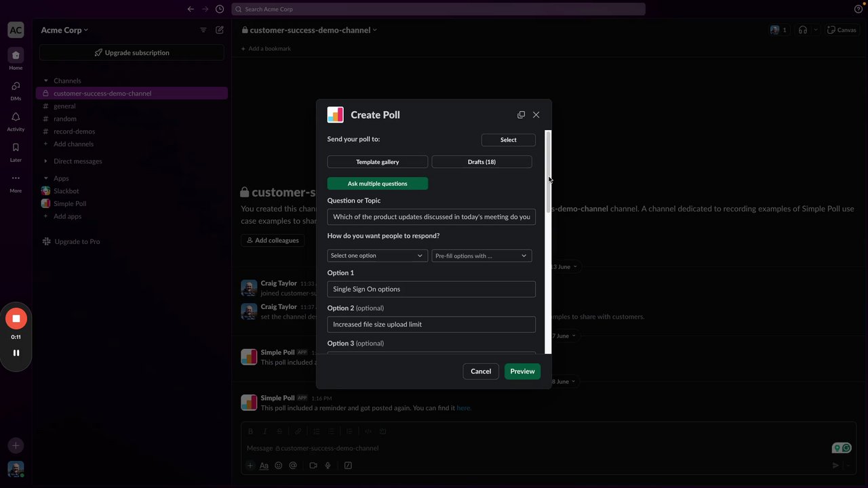868x488 pixels.
Task: Click the AC workspace avatar
Action: [x=16, y=30]
